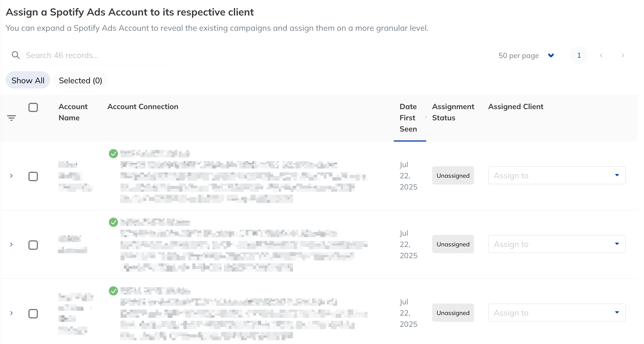Open first row Assign to dropdown
The height and width of the screenshot is (344, 644).
[557, 175]
